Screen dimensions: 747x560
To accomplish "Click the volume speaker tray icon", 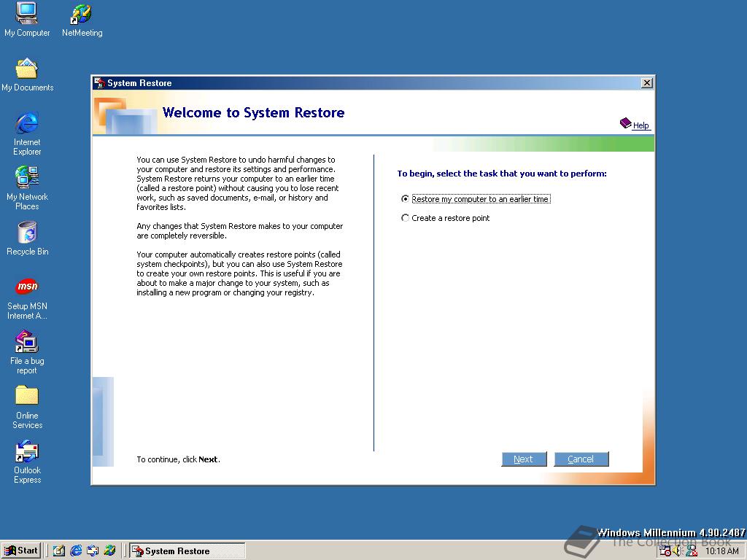I will pos(677,551).
